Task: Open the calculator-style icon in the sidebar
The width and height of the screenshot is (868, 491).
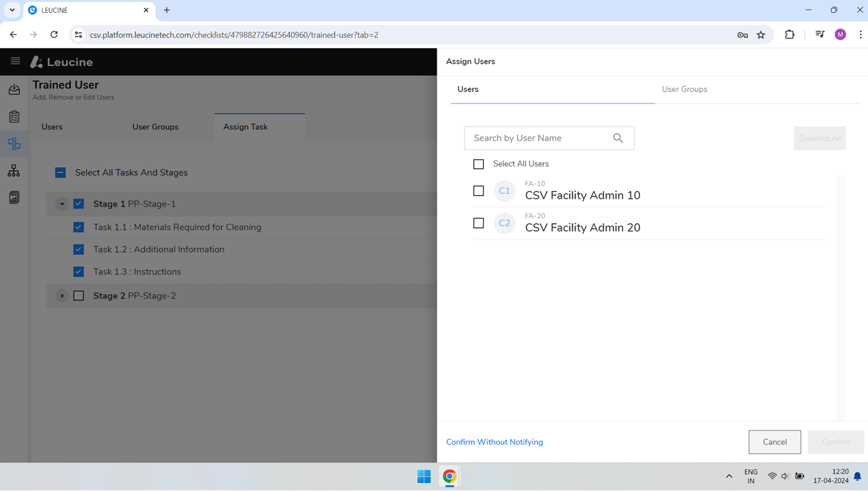Action: click(14, 198)
